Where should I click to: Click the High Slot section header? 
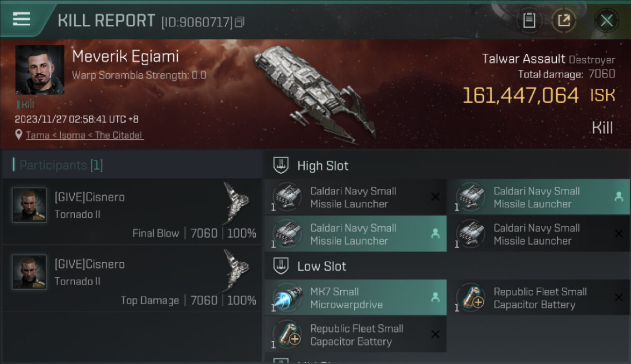[x=323, y=165]
